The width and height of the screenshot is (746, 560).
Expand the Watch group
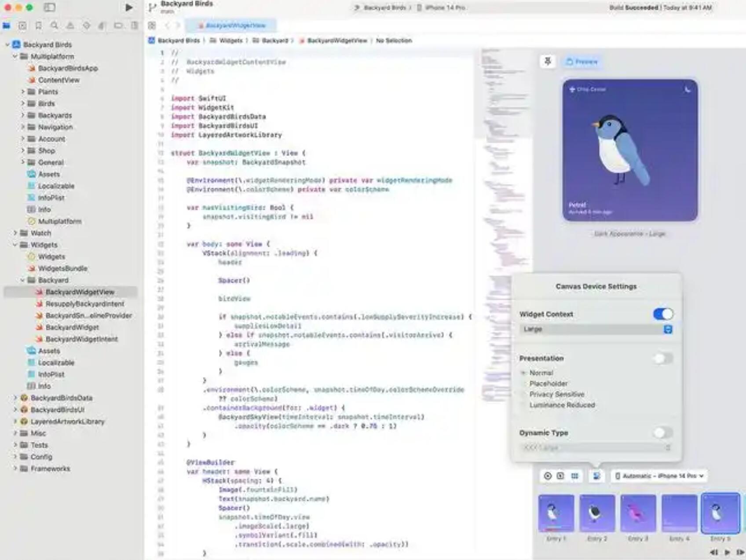[x=15, y=233]
